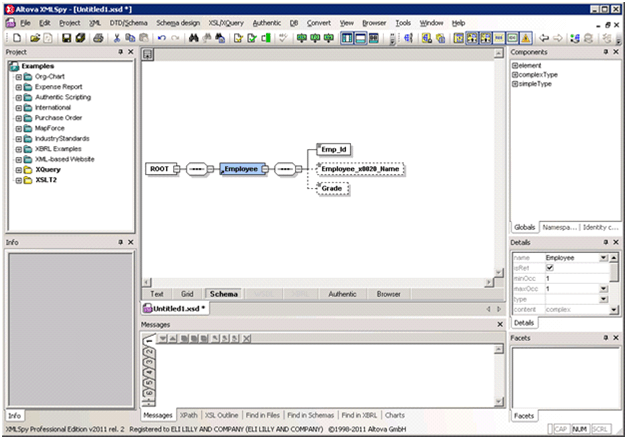Switch to the Browser view tab
The image size is (627, 439).
click(x=388, y=294)
